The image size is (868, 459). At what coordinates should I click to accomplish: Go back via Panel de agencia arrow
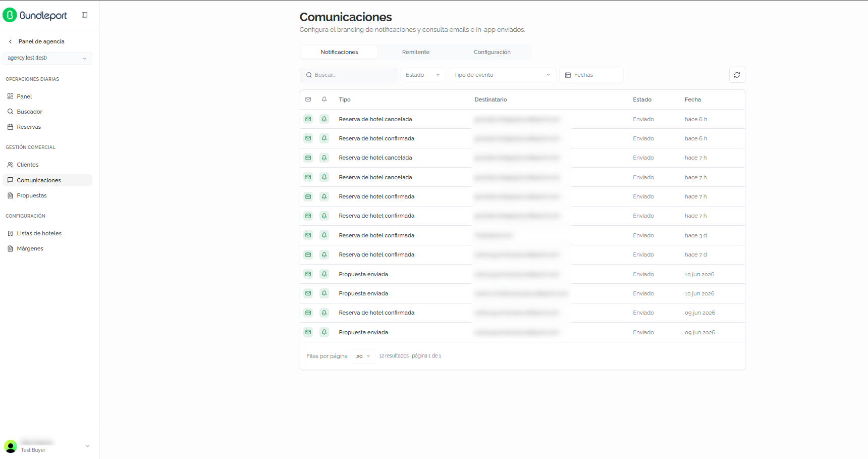click(x=10, y=41)
